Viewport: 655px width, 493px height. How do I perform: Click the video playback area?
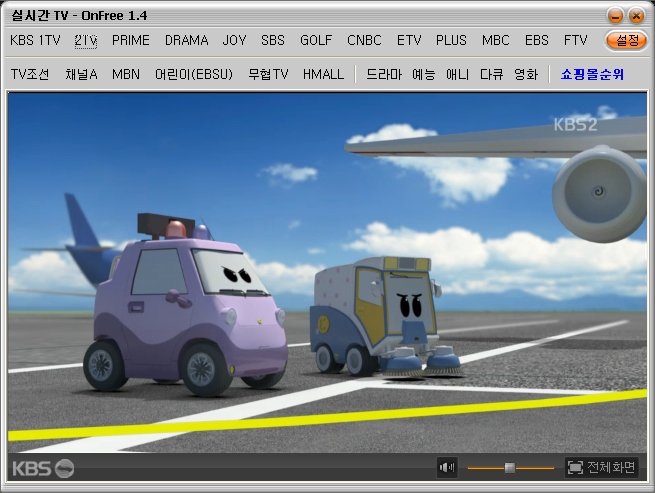tap(327, 273)
